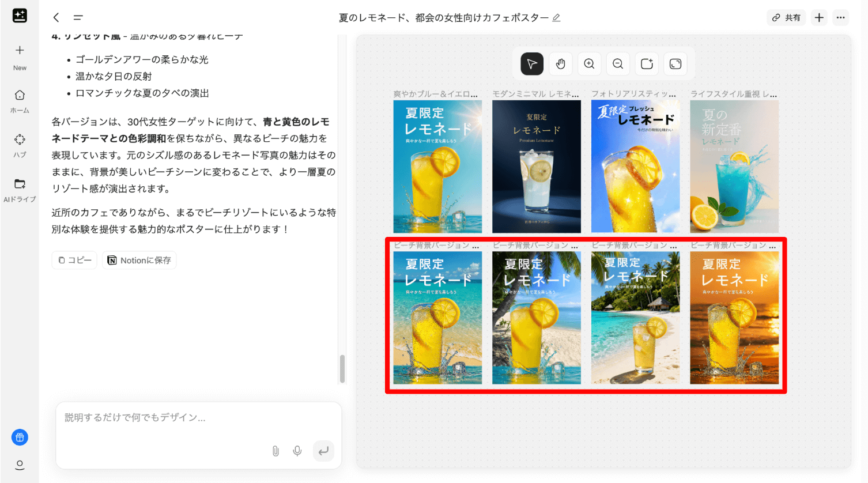Open the three-dot more options menu
Image resolution: width=868 pixels, height=483 pixels.
tap(841, 18)
